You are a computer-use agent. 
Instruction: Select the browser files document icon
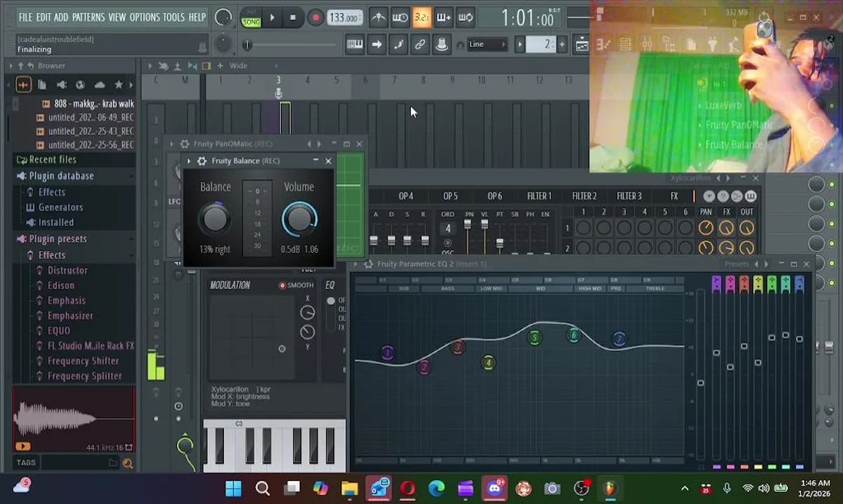[42, 85]
